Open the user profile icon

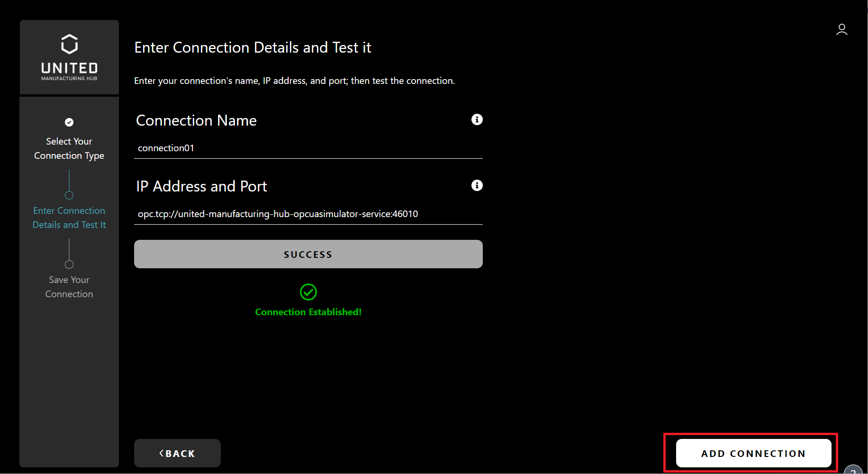click(x=841, y=30)
